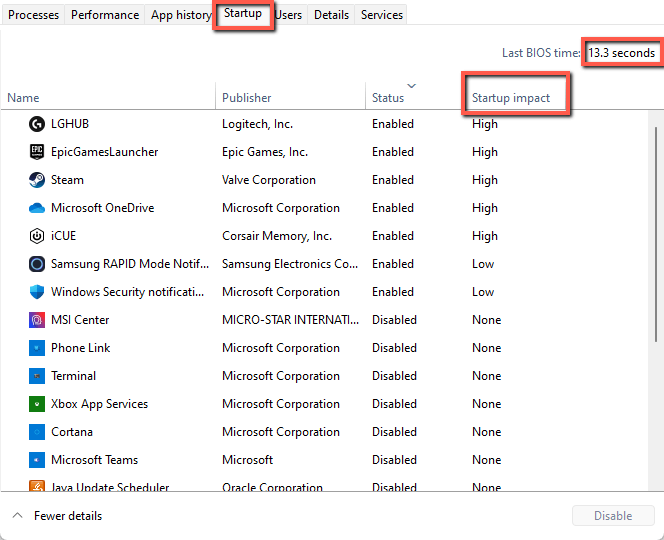Image resolution: width=664 pixels, height=540 pixels.
Task: Collapse view with Fewer details
Action: click(58, 516)
